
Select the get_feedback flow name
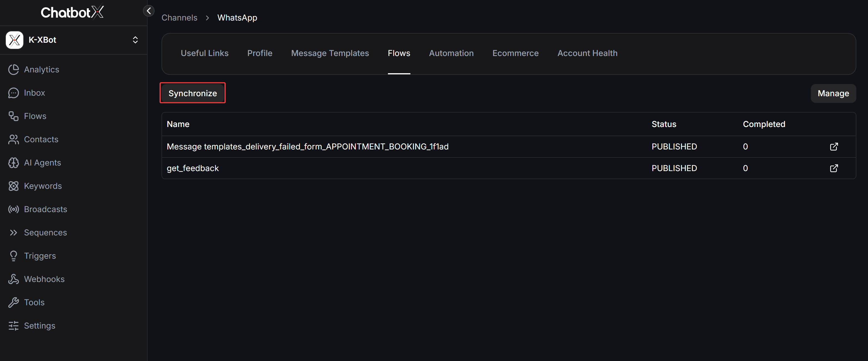[193, 168]
